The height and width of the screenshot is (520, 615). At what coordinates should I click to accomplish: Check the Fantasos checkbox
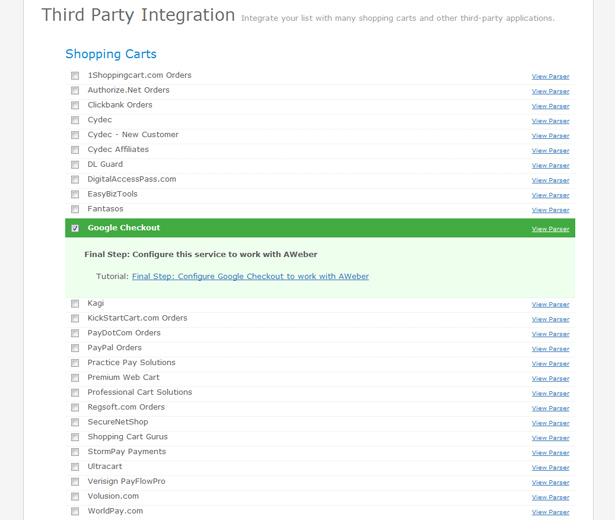click(75, 209)
